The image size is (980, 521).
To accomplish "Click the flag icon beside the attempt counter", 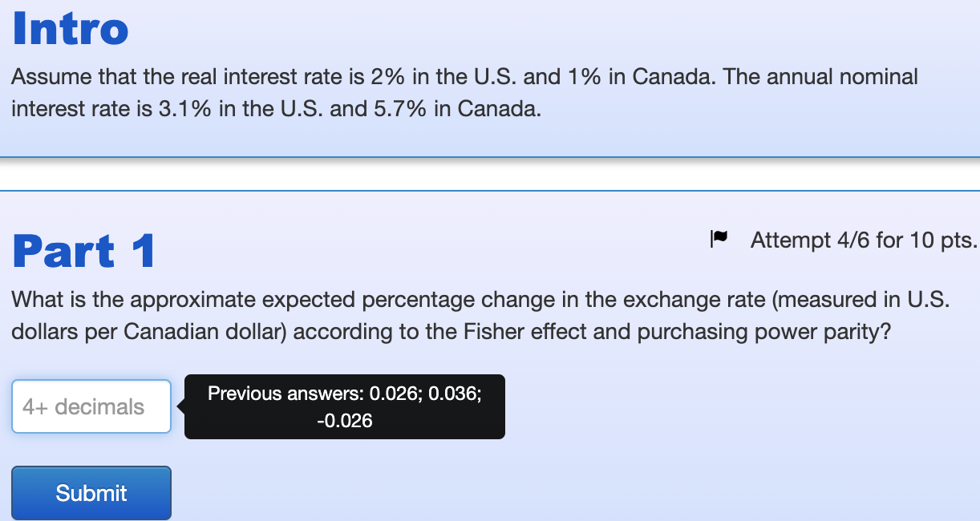I will coord(719,237).
